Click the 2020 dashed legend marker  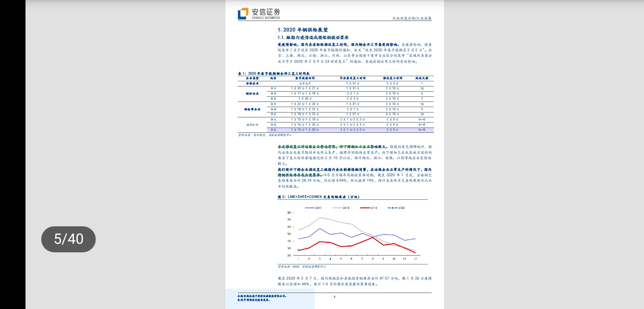coord(393,208)
